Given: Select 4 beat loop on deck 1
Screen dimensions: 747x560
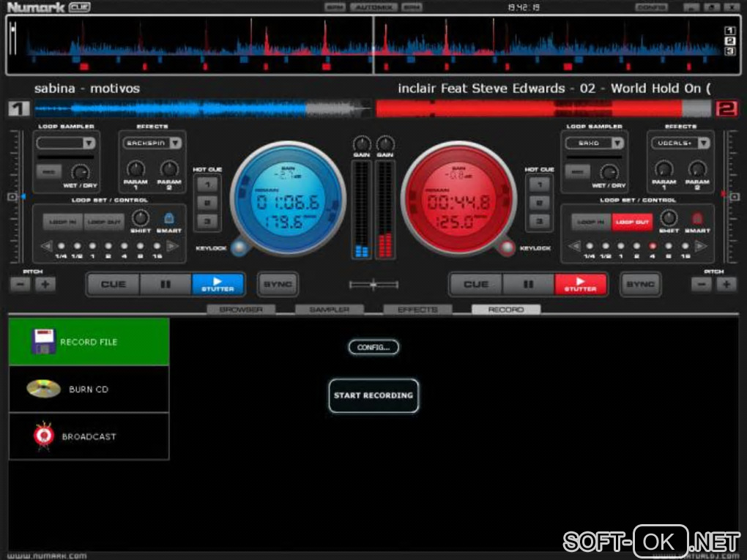Looking at the screenshot, I should point(124,246).
